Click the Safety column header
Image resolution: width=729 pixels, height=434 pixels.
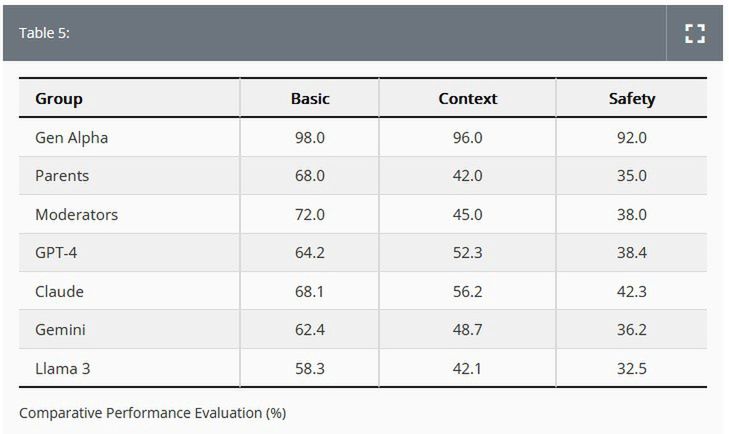point(632,98)
